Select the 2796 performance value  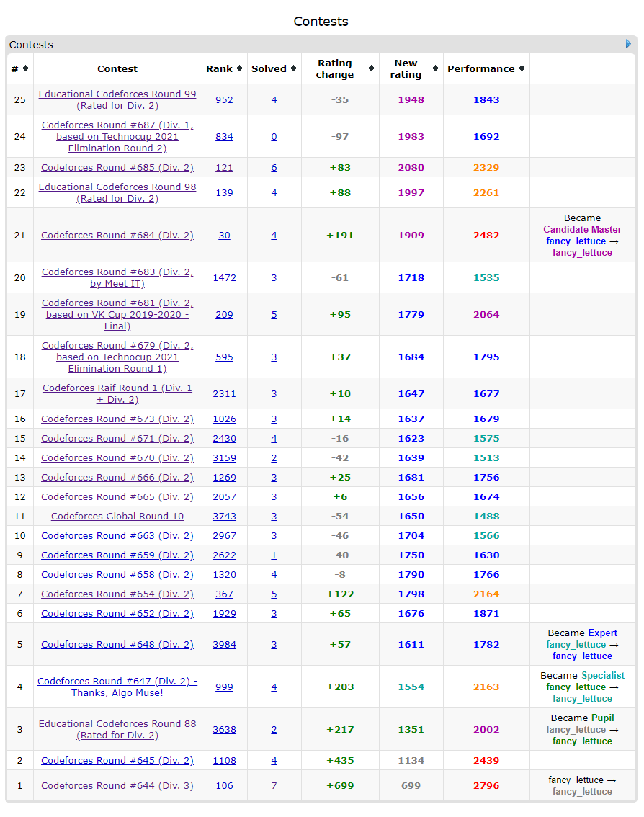click(x=486, y=785)
